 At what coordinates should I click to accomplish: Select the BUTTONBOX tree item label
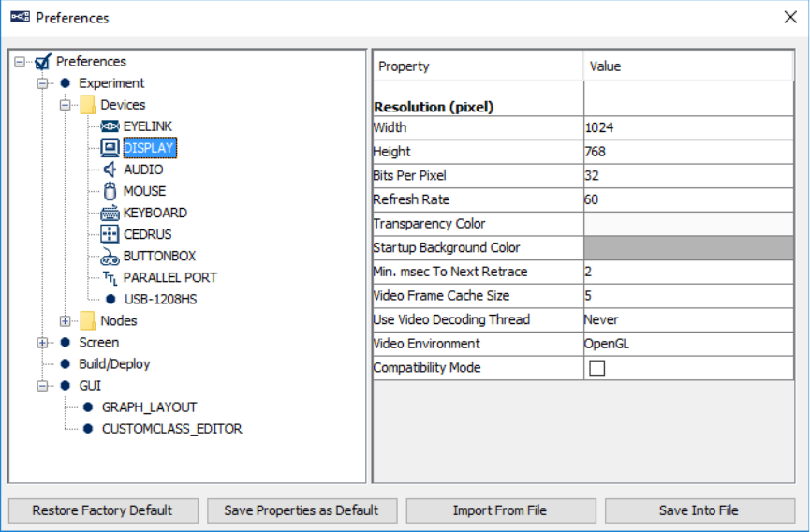point(159,257)
